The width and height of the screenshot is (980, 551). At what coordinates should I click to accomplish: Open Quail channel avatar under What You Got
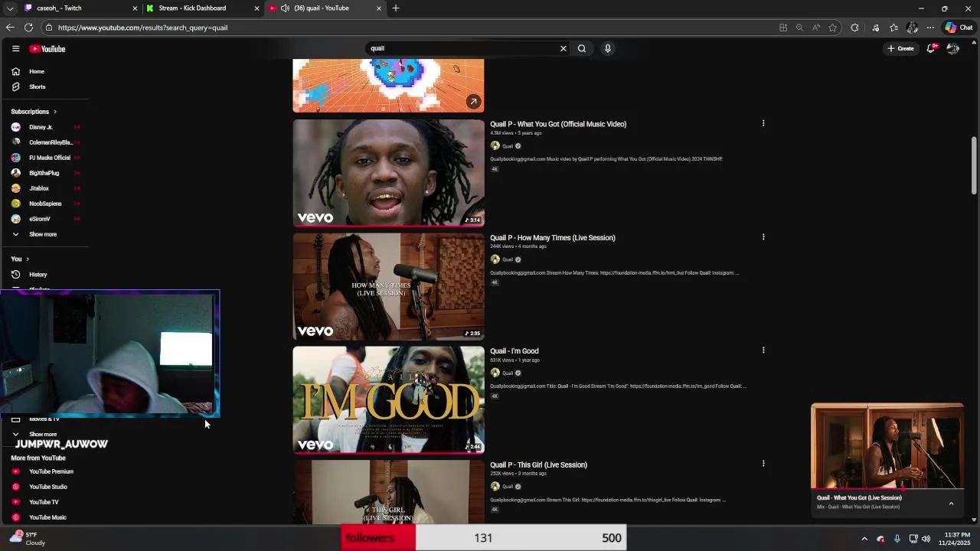point(495,146)
